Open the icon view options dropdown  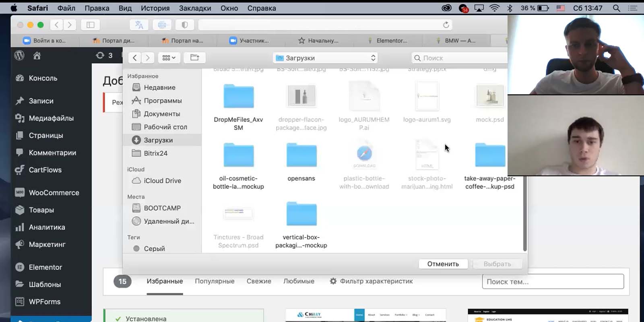coord(169,58)
